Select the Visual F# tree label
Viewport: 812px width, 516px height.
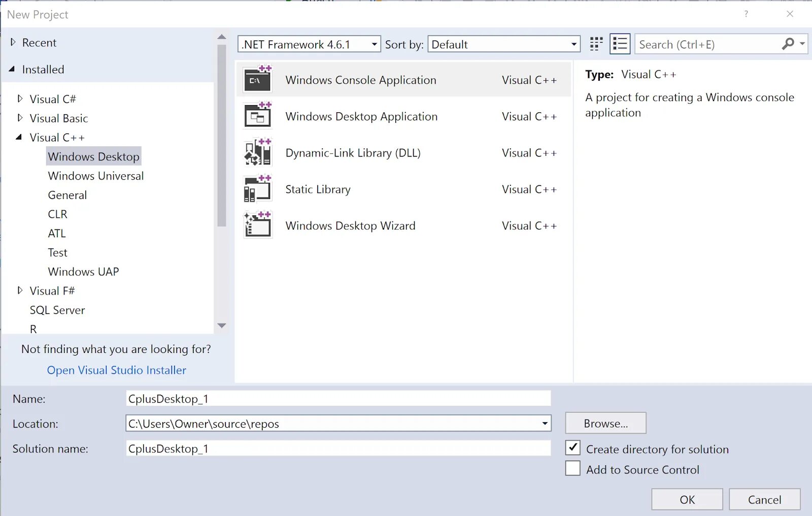(x=52, y=291)
